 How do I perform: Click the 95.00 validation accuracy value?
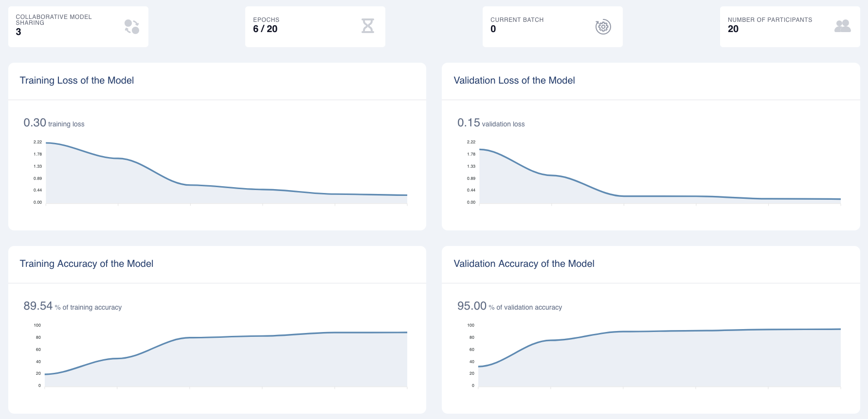click(472, 306)
